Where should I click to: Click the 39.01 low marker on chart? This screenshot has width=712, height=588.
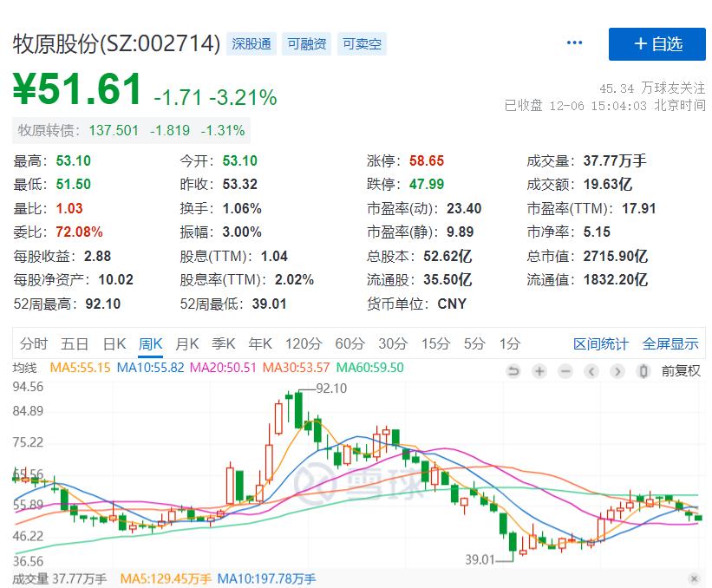[480, 559]
